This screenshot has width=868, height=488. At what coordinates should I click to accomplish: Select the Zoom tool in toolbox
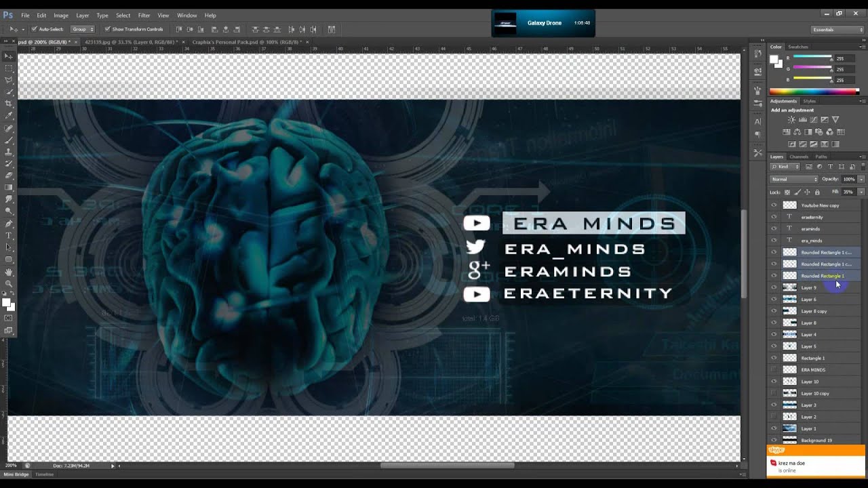9,283
